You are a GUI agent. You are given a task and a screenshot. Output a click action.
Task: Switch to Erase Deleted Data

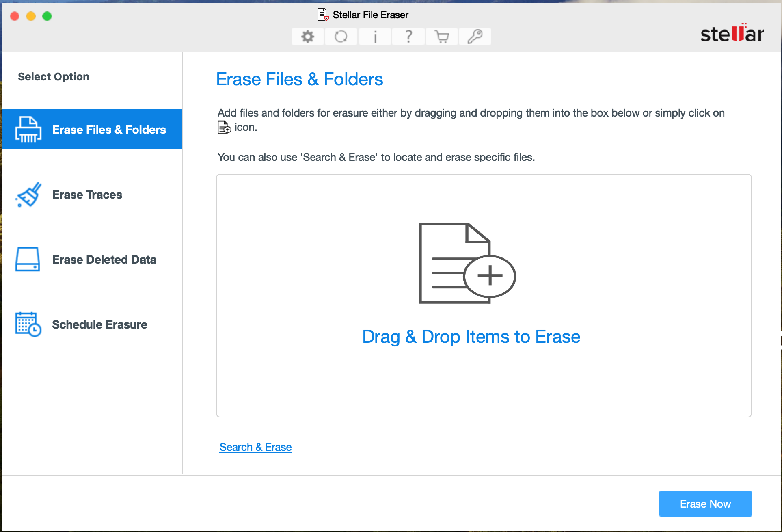click(x=104, y=259)
